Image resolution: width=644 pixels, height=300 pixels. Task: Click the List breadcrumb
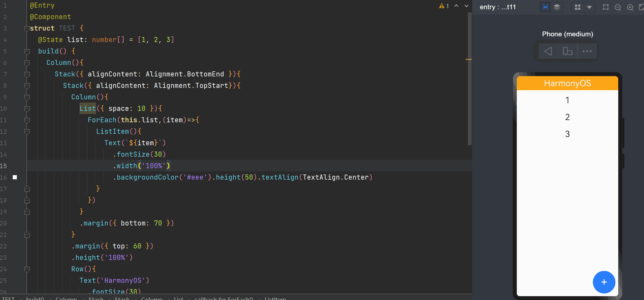[x=178, y=298]
